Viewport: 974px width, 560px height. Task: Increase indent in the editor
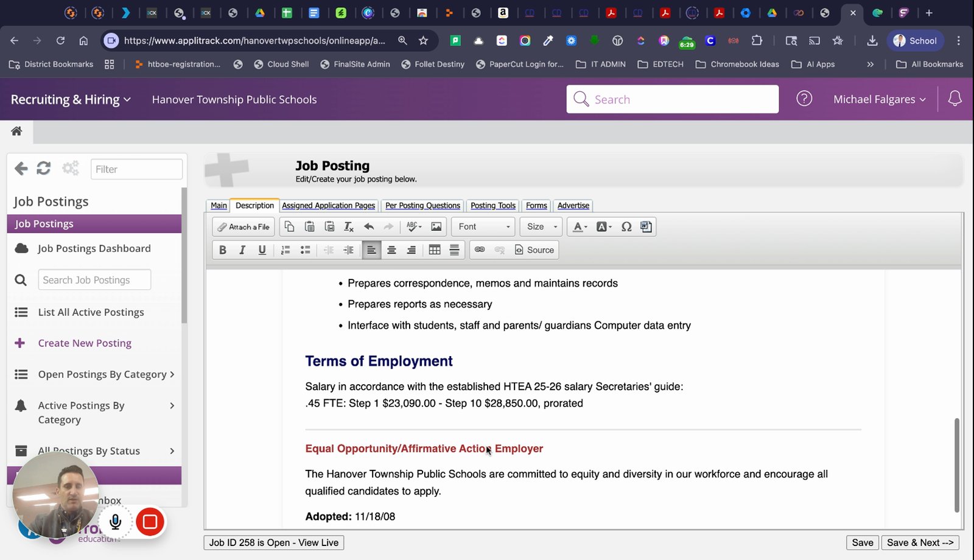tap(348, 250)
